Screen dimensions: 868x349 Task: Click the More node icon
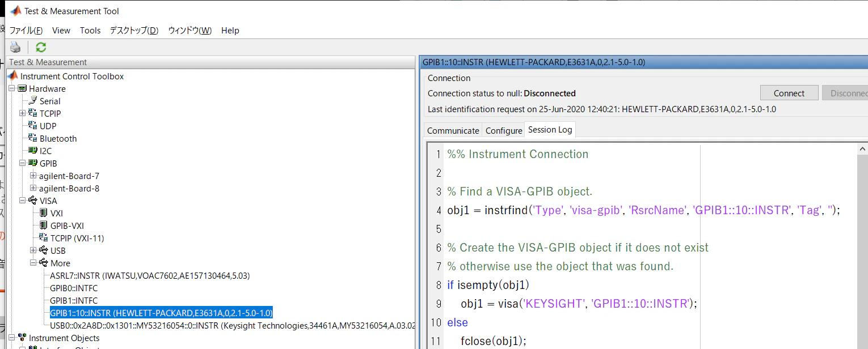(44, 263)
